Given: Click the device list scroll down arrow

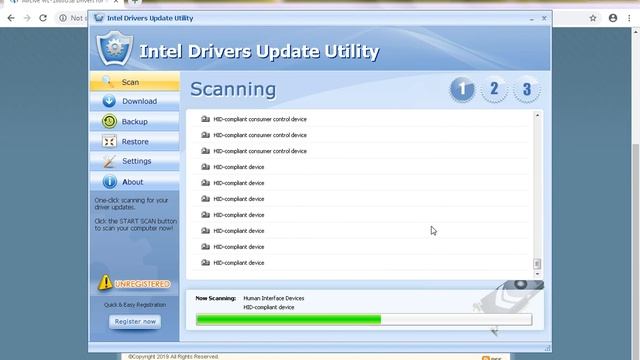Looking at the screenshot, I should point(537,274).
